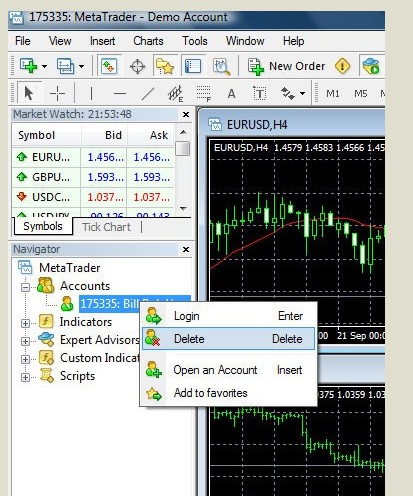The height and width of the screenshot is (496, 413).
Task: Click the Market Watch scrollbar thumb
Action: click(x=183, y=149)
